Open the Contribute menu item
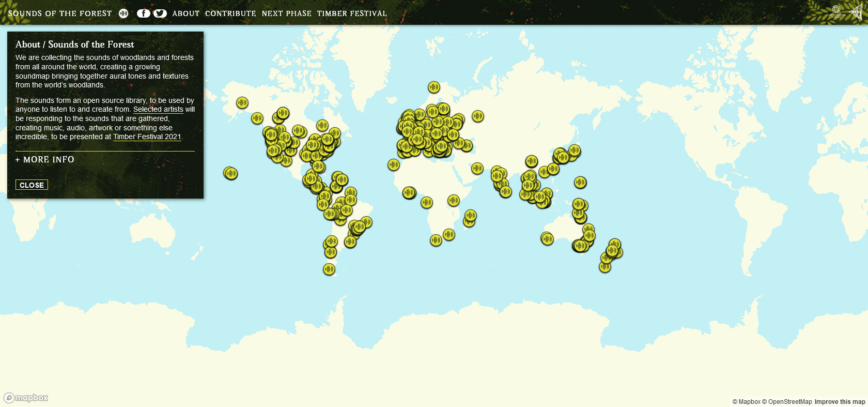This screenshot has width=868, height=407. (x=230, y=13)
